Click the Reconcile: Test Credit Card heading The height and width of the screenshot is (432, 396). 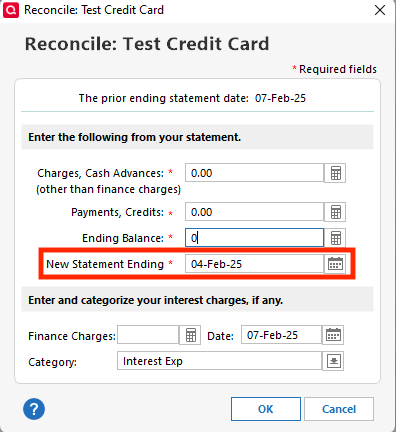[x=147, y=44]
